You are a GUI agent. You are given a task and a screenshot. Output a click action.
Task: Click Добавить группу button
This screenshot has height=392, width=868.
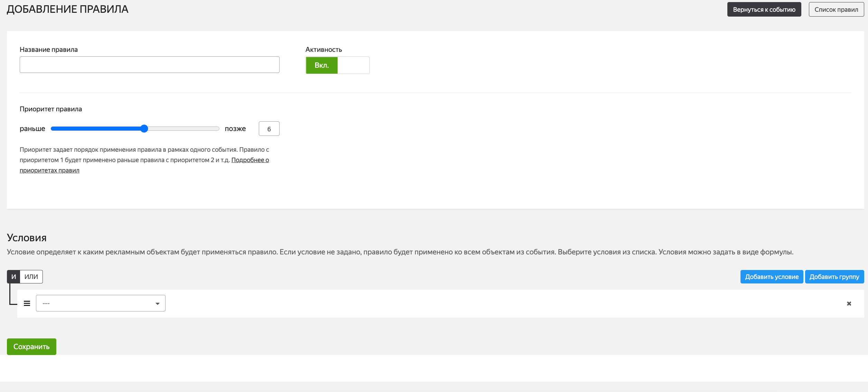click(834, 277)
